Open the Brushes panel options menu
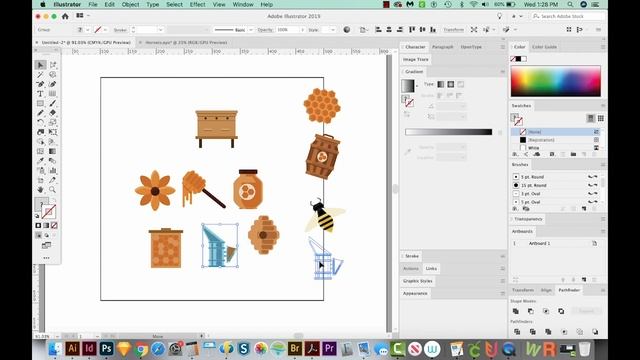 pyautogui.click(x=603, y=164)
